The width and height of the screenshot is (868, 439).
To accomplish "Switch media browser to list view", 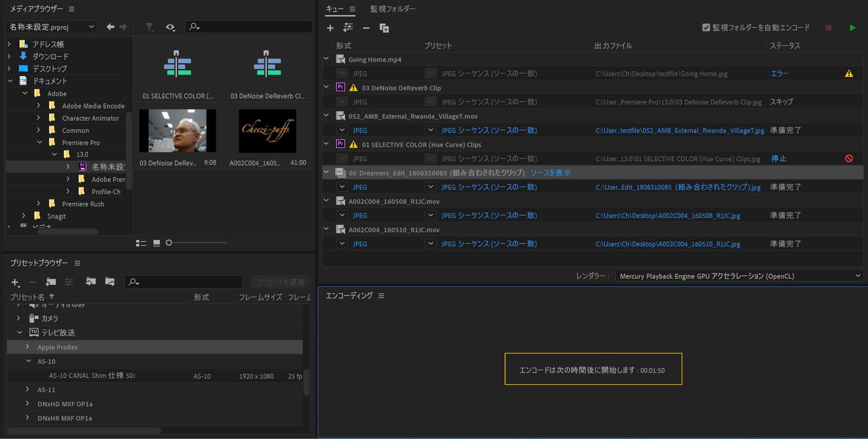I will 141,243.
